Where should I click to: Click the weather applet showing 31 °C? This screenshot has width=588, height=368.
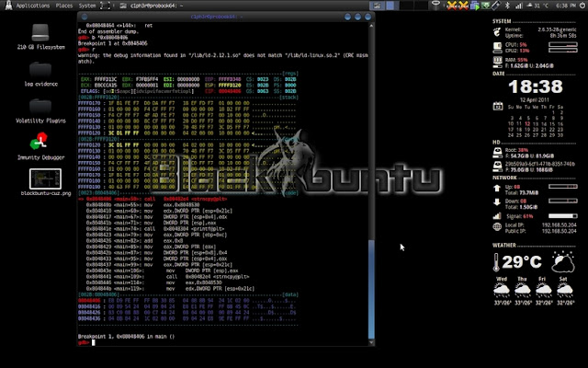[x=537, y=6]
